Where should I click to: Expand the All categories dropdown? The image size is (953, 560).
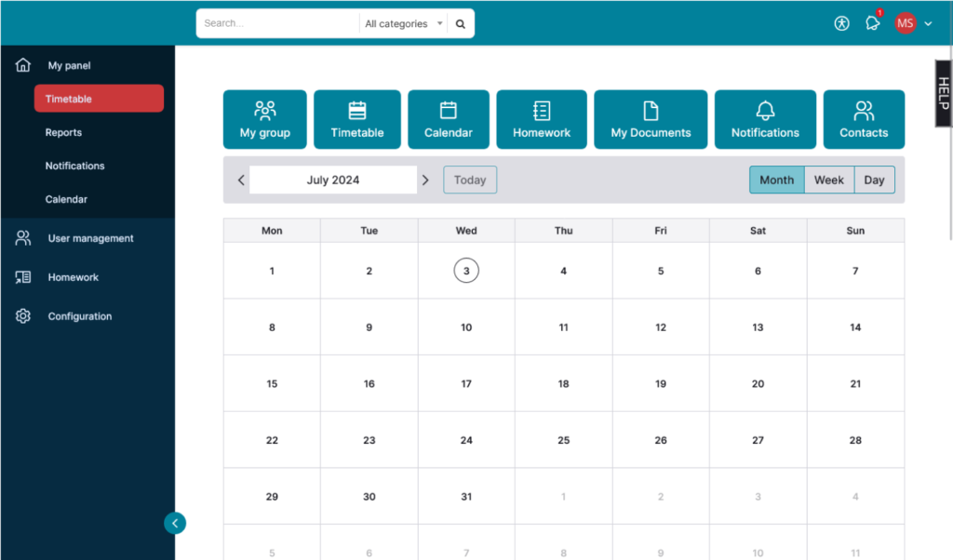click(403, 24)
